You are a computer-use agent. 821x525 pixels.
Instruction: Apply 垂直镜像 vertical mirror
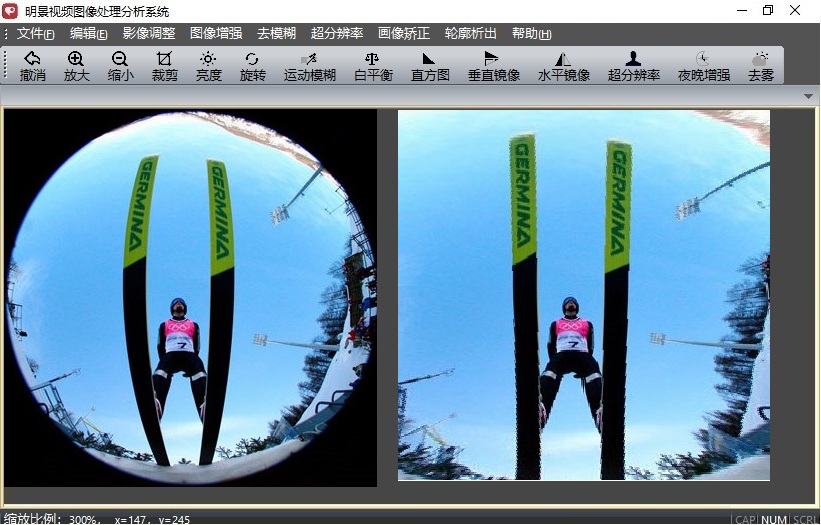(493, 66)
